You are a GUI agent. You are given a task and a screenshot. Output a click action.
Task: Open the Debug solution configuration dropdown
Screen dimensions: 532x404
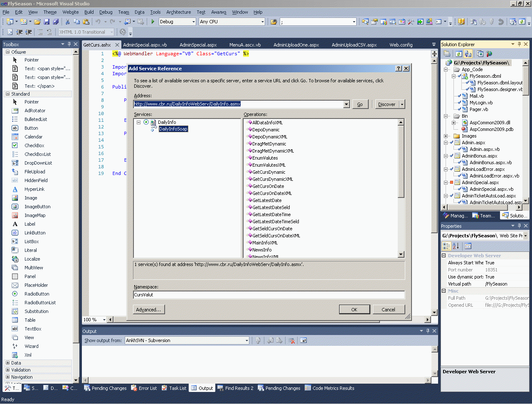[x=193, y=22]
